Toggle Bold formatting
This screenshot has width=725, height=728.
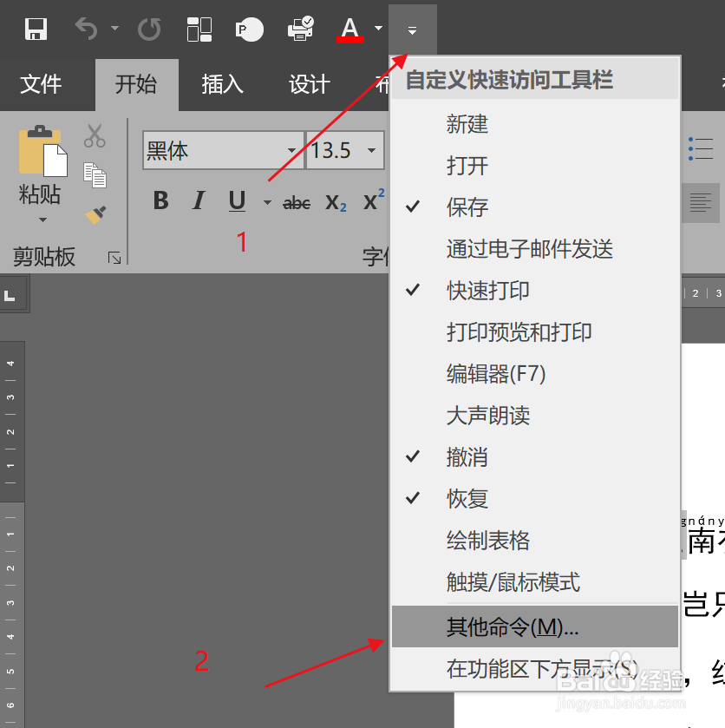click(160, 200)
